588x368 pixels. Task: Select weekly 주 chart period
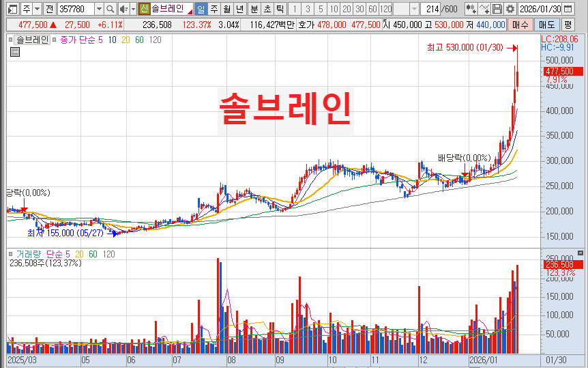pos(214,9)
